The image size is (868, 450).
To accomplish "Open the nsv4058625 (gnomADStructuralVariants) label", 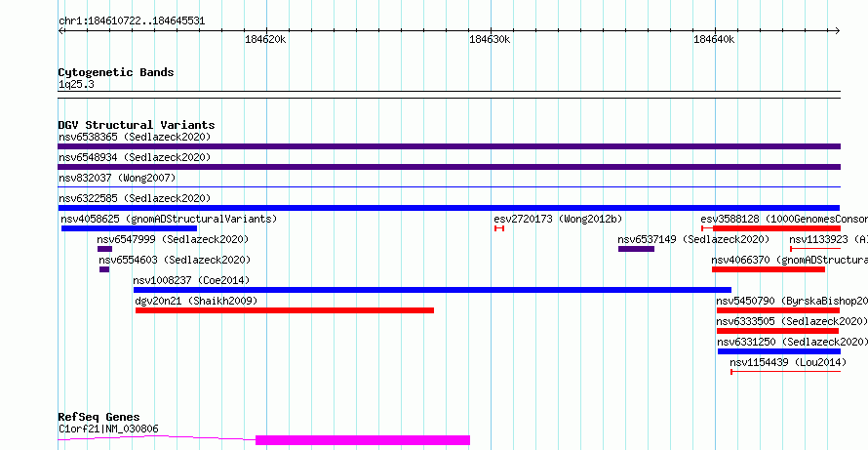I will pyautogui.click(x=169, y=219).
